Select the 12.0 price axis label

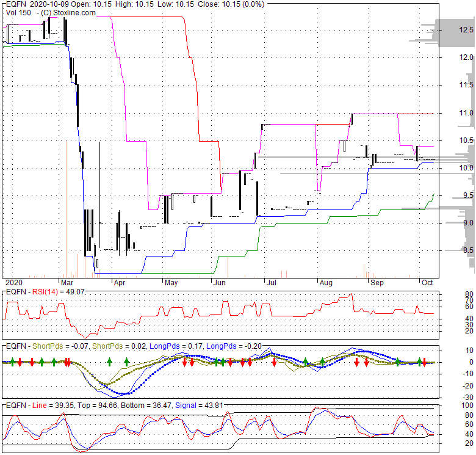tap(466, 57)
